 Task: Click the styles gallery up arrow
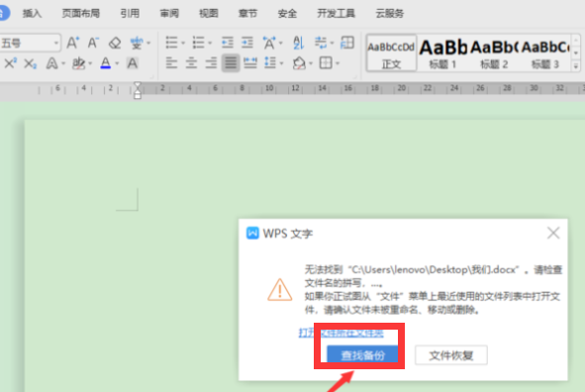click(576, 40)
